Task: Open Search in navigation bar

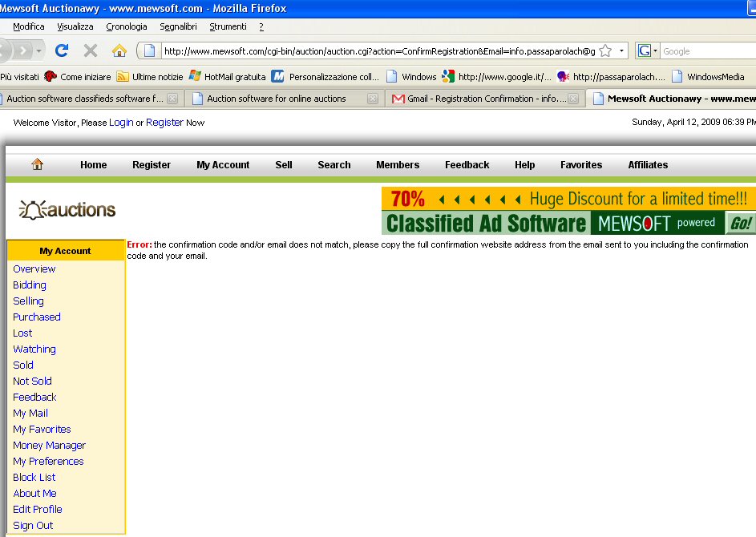Action: pos(334,165)
